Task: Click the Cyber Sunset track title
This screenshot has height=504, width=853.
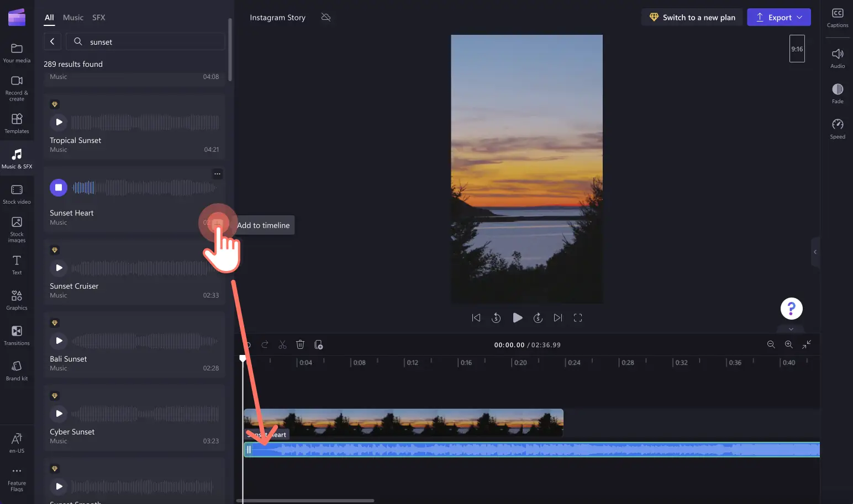Action: 72,432
